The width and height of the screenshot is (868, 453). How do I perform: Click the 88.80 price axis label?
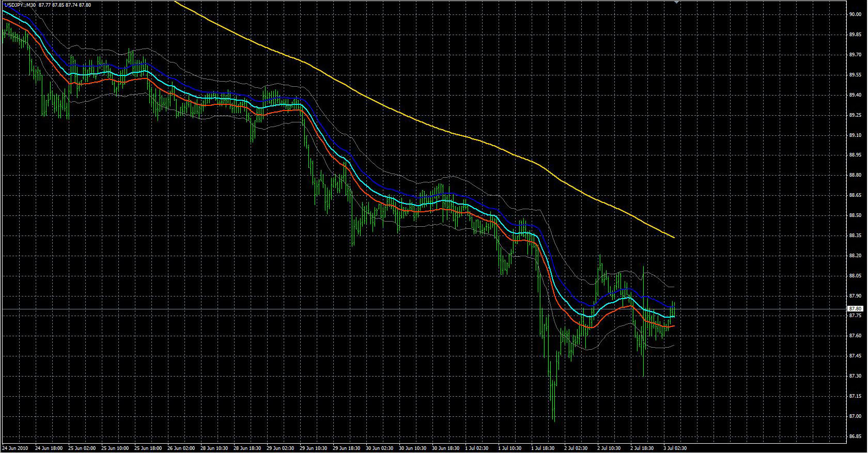point(855,175)
